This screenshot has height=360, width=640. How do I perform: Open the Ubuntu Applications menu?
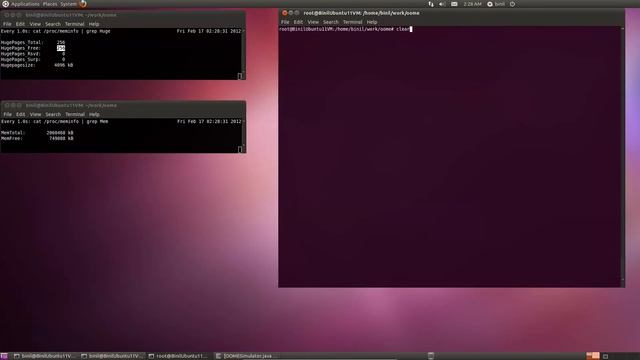(x=21, y=4)
